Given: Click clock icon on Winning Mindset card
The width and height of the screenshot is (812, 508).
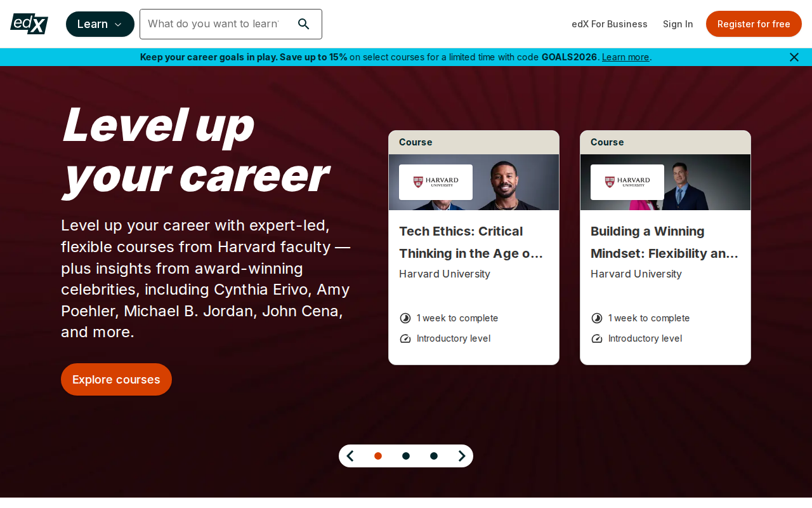Looking at the screenshot, I should (x=597, y=318).
